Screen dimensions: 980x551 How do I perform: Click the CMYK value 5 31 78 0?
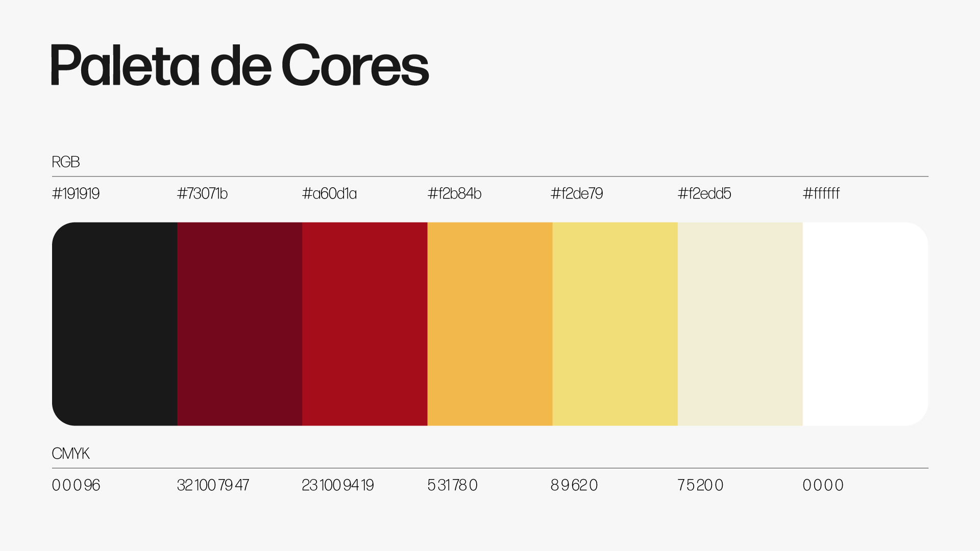pyautogui.click(x=452, y=485)
